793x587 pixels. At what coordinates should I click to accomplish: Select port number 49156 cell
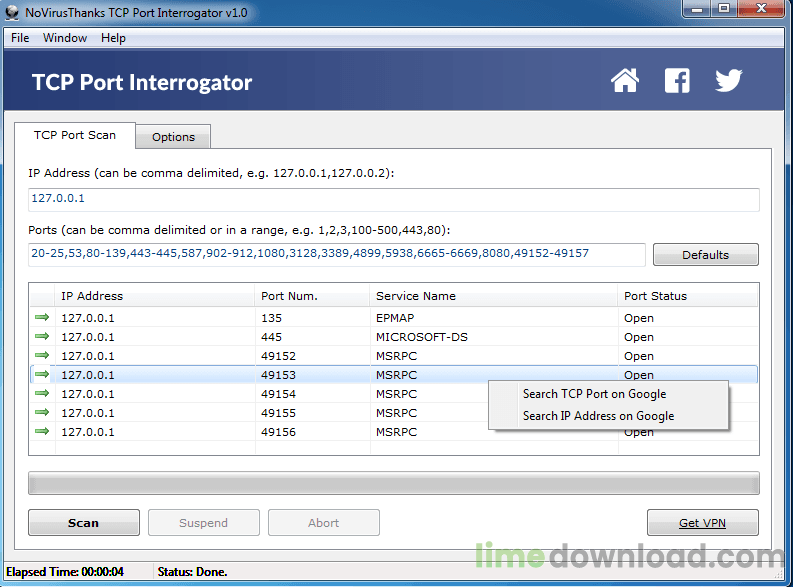278,432
